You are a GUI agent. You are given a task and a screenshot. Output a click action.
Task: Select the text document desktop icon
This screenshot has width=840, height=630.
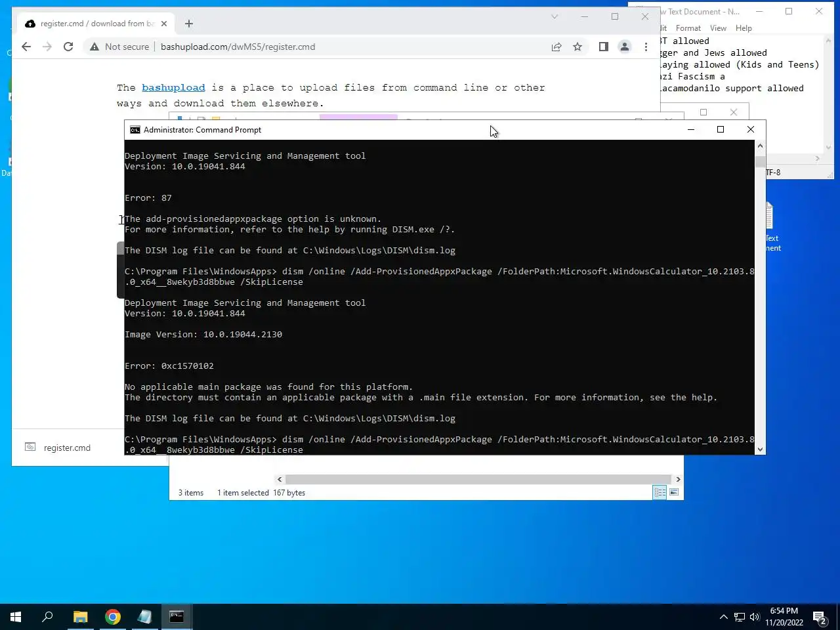coord(772,225)
